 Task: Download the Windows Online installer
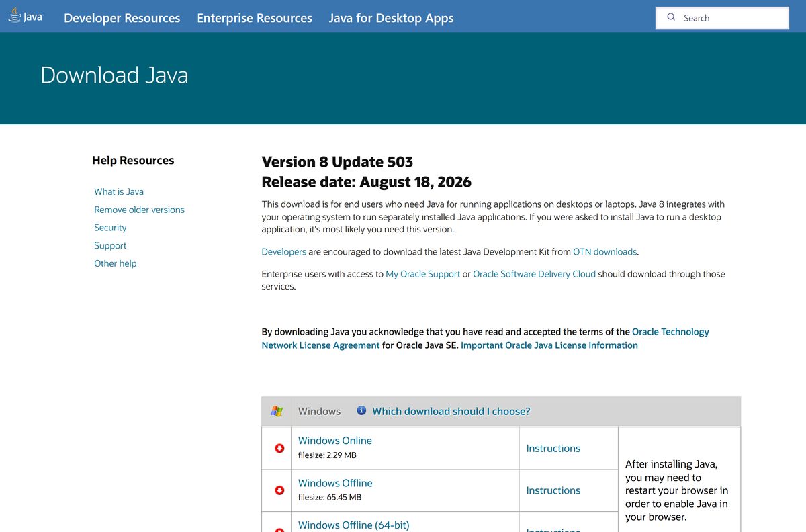335,441
